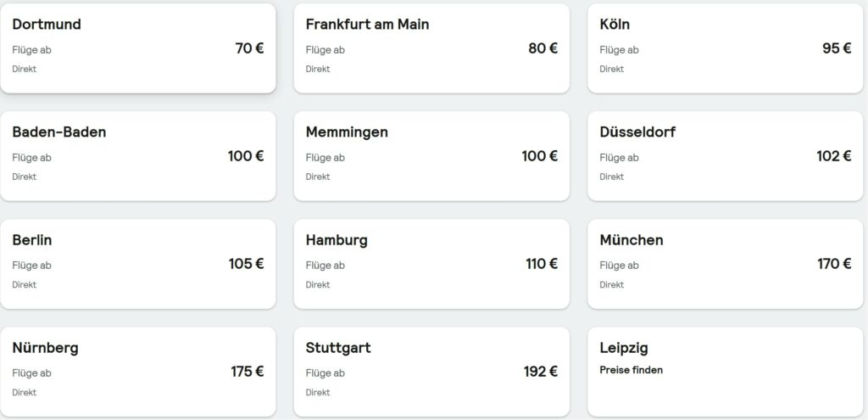This screenshot has width=868, height=420.
Task: Click the 70 € Dortmund price
Action: click(250, 48)
